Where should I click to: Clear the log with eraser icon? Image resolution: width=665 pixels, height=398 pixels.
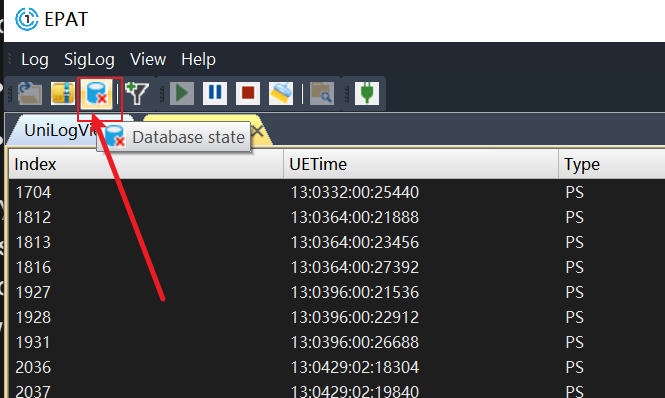click(x=281, y=93)
